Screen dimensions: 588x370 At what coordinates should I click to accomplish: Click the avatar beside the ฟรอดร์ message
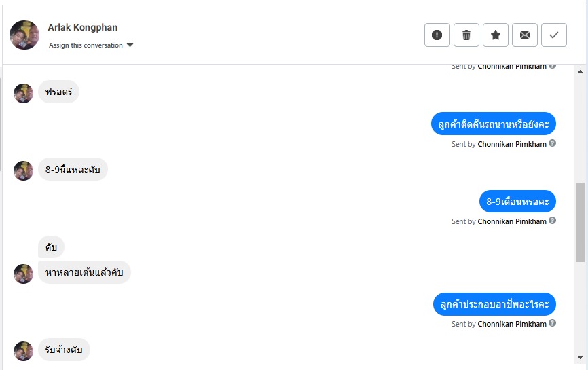24,93
